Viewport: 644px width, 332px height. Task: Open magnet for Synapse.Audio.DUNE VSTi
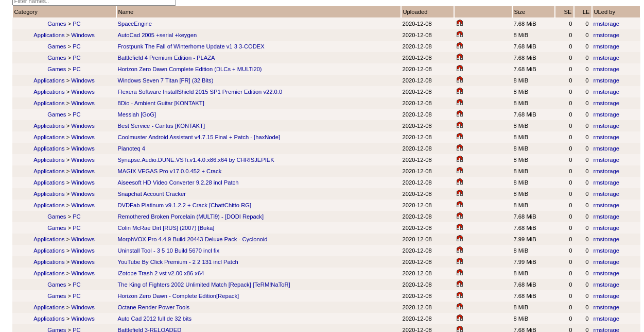460,159
